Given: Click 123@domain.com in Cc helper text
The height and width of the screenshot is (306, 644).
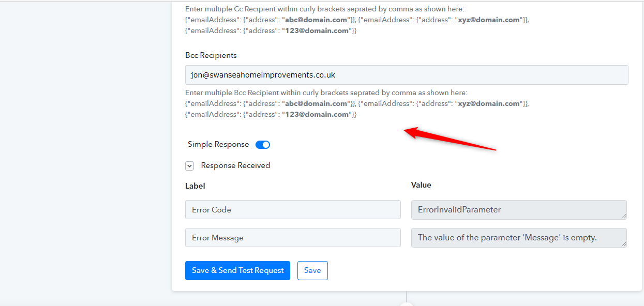Looking at the screenshot, I should click(x=316, y=30).
